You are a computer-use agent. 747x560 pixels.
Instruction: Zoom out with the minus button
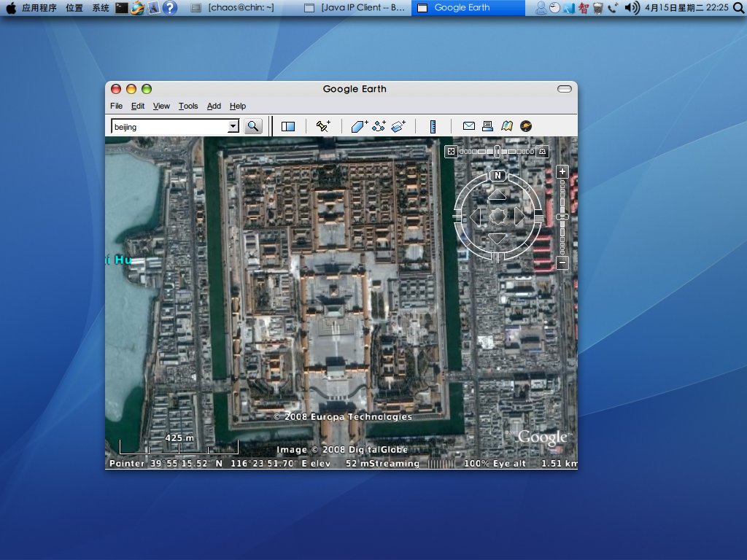click(562, 262)
